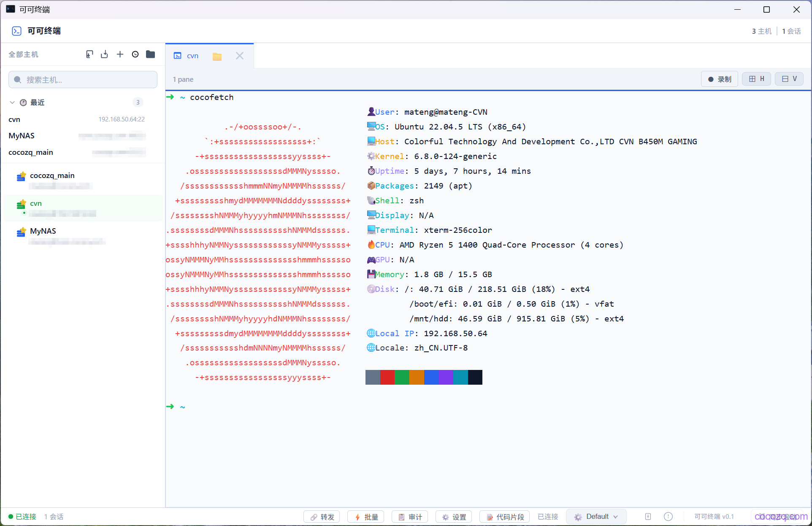
Task: Open 审计 audit panel
Action: tap(410, 517)
